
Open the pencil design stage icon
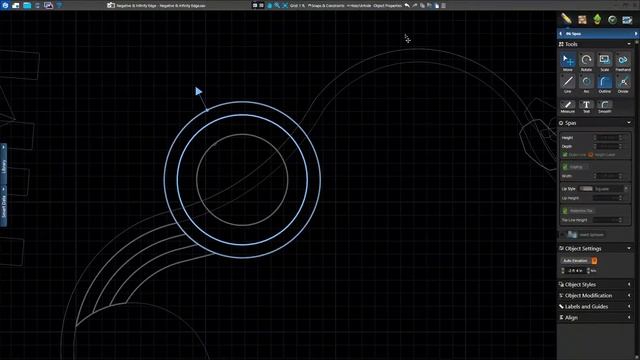(566, 19)
